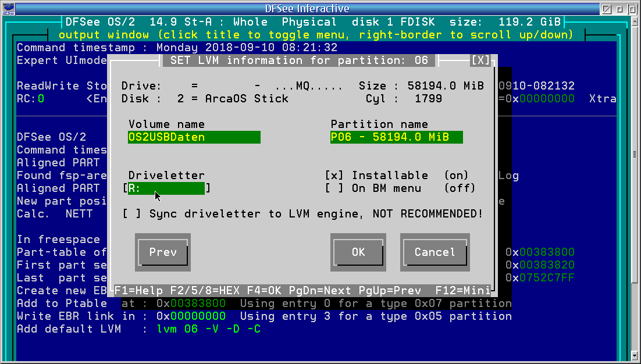Click the Cancel button
Viewport: 641px width, 364px height.
tap(435, 252)
